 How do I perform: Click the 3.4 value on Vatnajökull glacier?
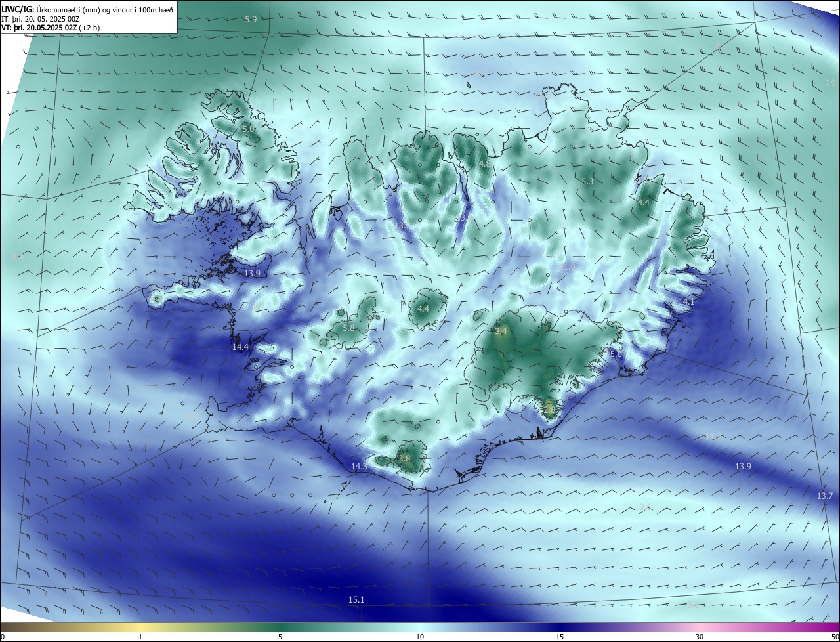point(501,332)
